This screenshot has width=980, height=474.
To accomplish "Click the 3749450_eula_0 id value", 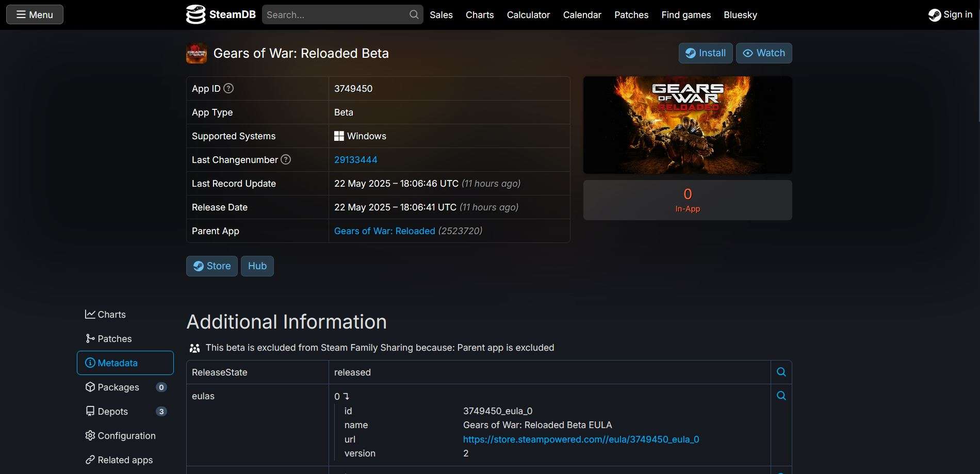I will [498, 411].
